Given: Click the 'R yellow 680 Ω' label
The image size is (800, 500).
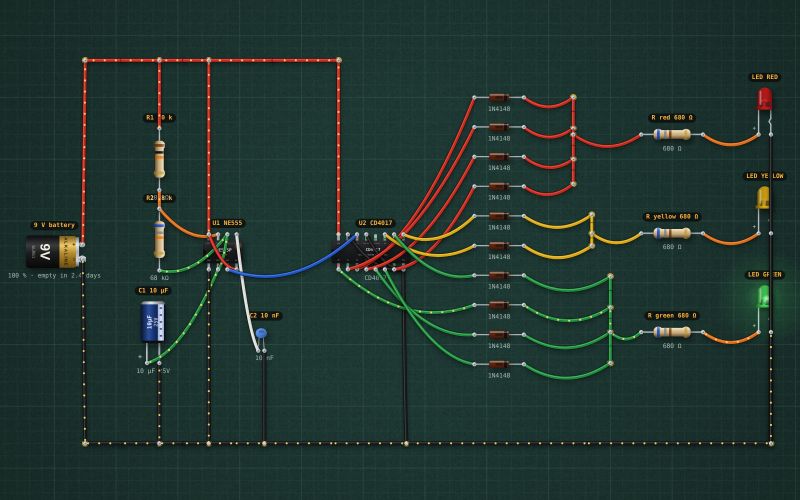Looking at the screenshot, I should [672, 217].
